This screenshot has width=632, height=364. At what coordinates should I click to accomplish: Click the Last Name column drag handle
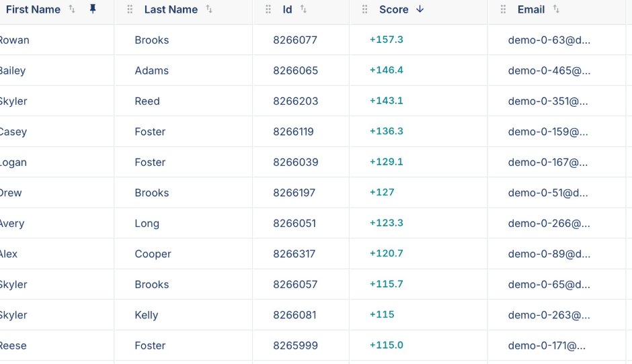(x=130, y=9)
